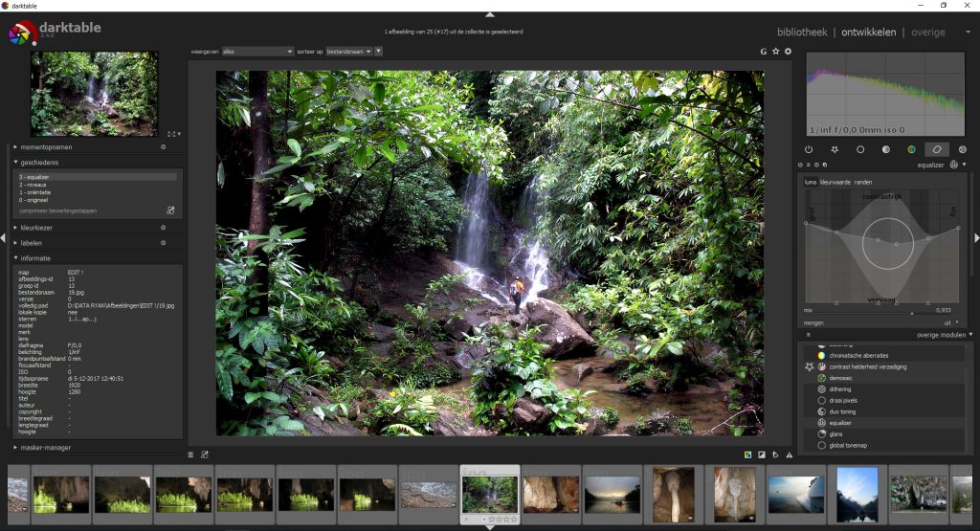This screenshot has width=980, height=531.
Task: Open the color group rainbow circle icon
Action: 911,149
